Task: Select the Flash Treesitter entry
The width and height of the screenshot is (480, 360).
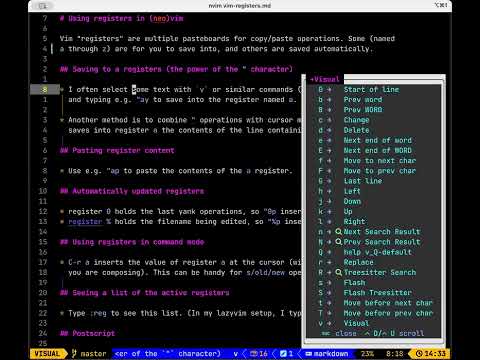Action: coord(378,293)
